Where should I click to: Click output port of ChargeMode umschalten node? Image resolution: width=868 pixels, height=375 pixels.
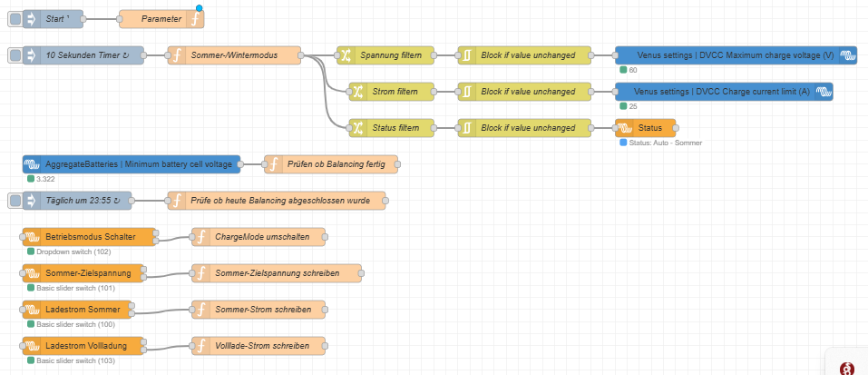(x=325, y=237)
